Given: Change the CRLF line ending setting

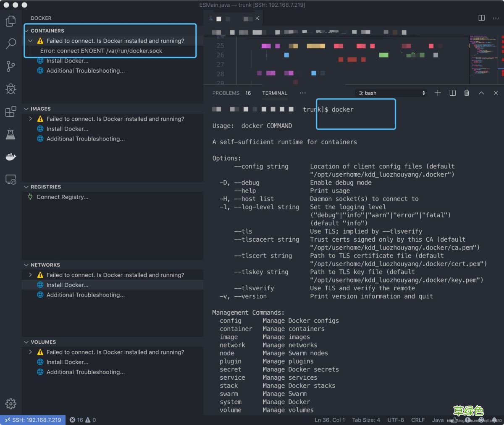Looking at the screenshot, I should [x=418, y=420].
